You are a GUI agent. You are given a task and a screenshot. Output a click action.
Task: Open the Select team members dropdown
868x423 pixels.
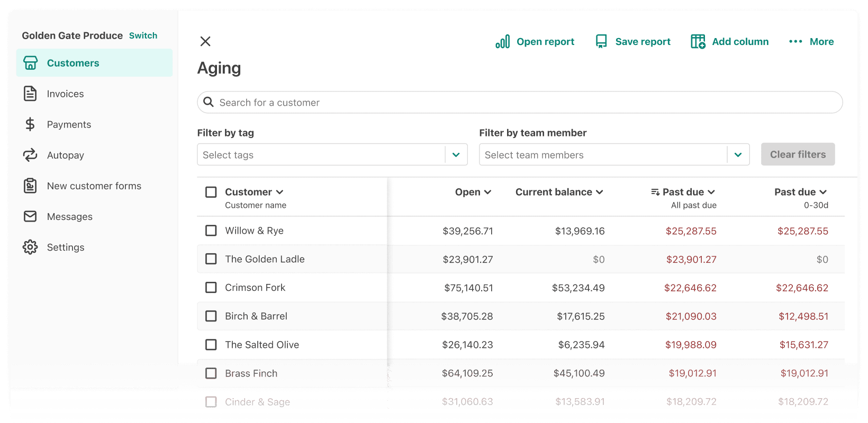coord(738,155)
